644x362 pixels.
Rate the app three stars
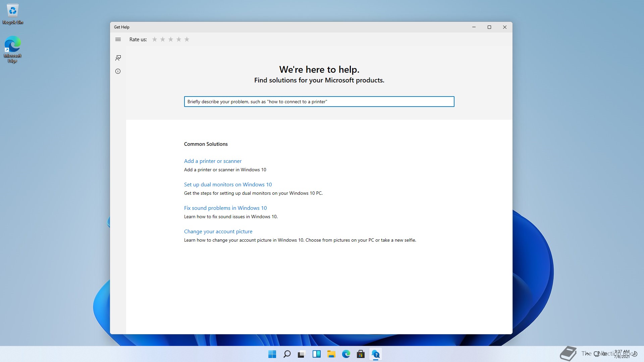(171, 40)
